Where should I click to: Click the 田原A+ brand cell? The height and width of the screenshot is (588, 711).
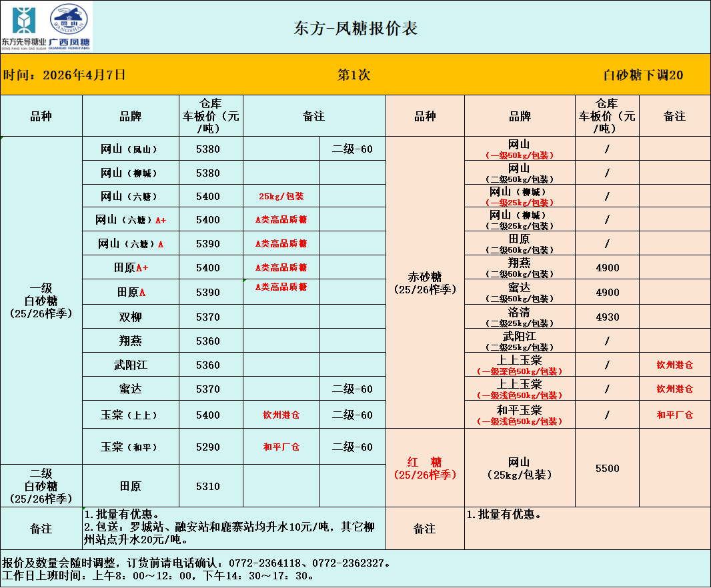(131, 267)
